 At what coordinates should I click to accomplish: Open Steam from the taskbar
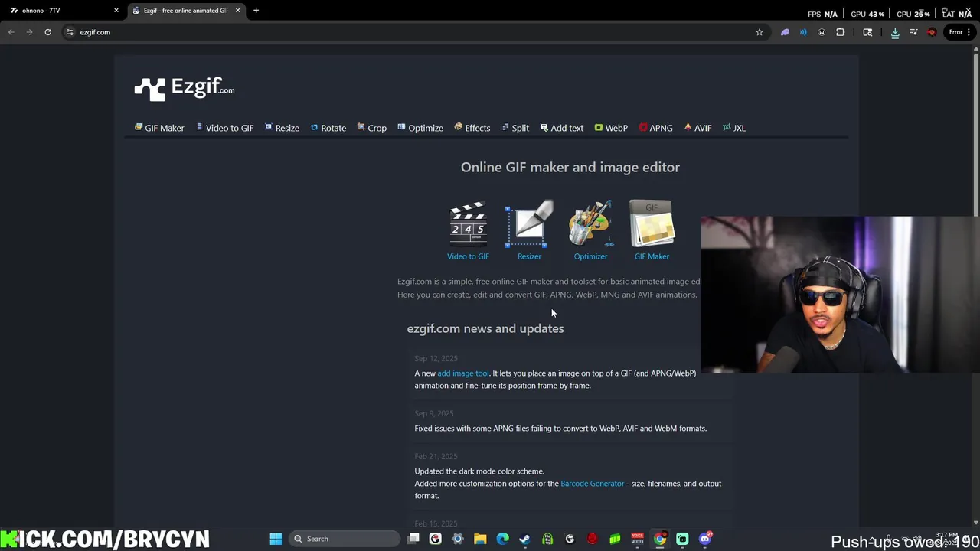pos(524,539)
